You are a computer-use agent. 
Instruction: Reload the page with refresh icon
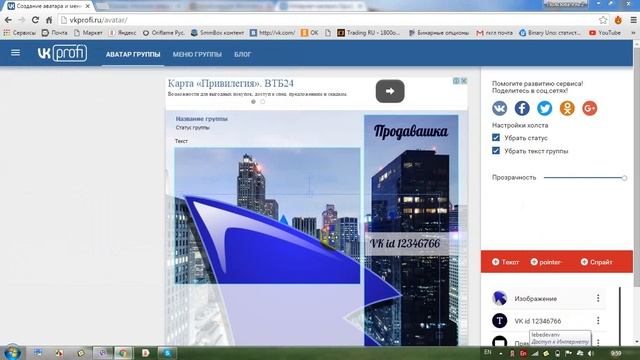click(36, 20)
